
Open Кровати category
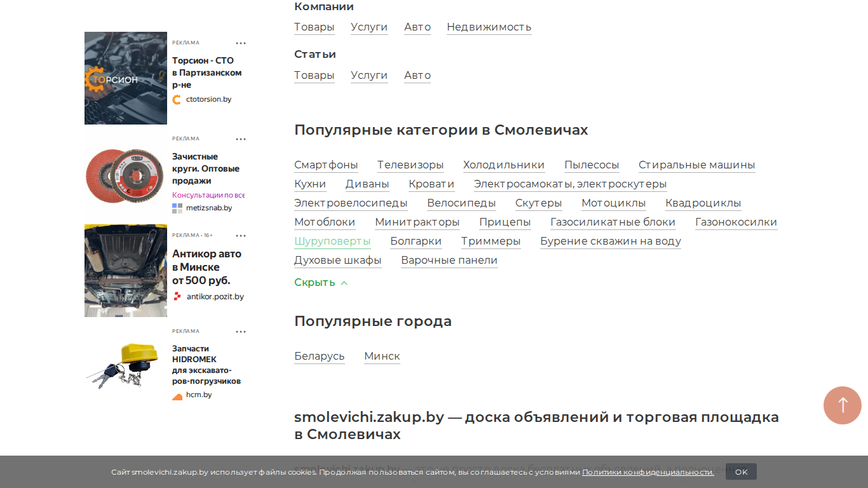pos(431,184)
